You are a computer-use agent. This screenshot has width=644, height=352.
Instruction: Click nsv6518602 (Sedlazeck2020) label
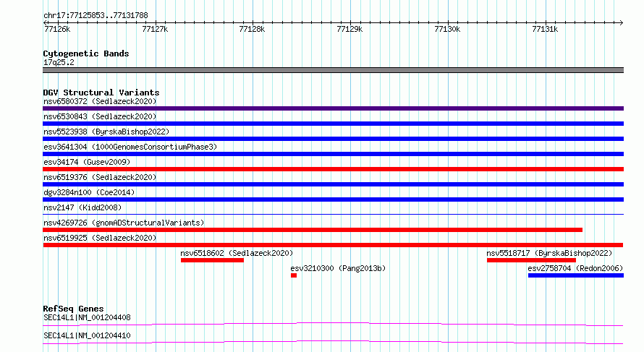click(x=237, y=253)
